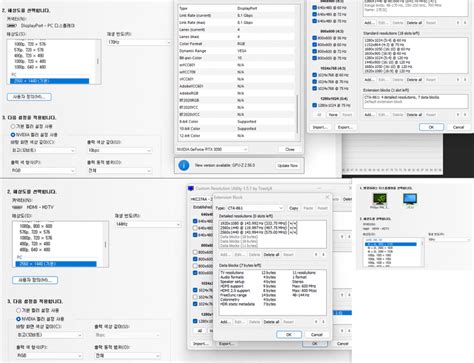Select NVIDIA color settings radio in DisplayPort panel
The height and width of the screenshot is (363, 474).
coord(13,135)
